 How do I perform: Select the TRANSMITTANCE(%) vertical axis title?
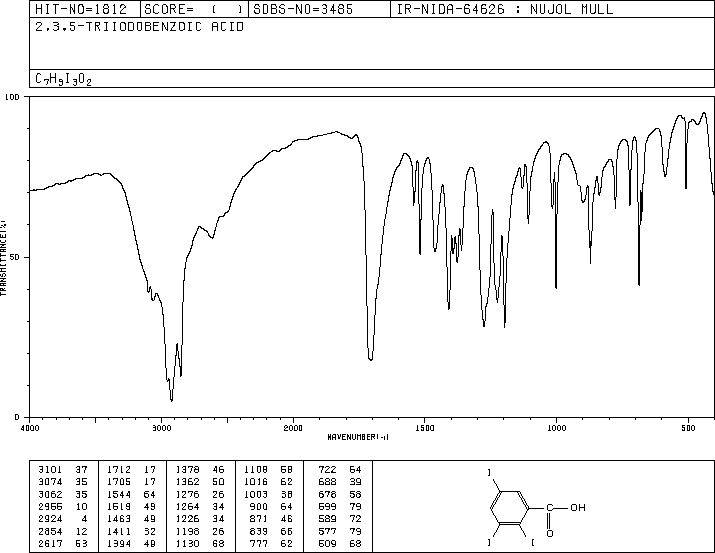click(3, 258)
